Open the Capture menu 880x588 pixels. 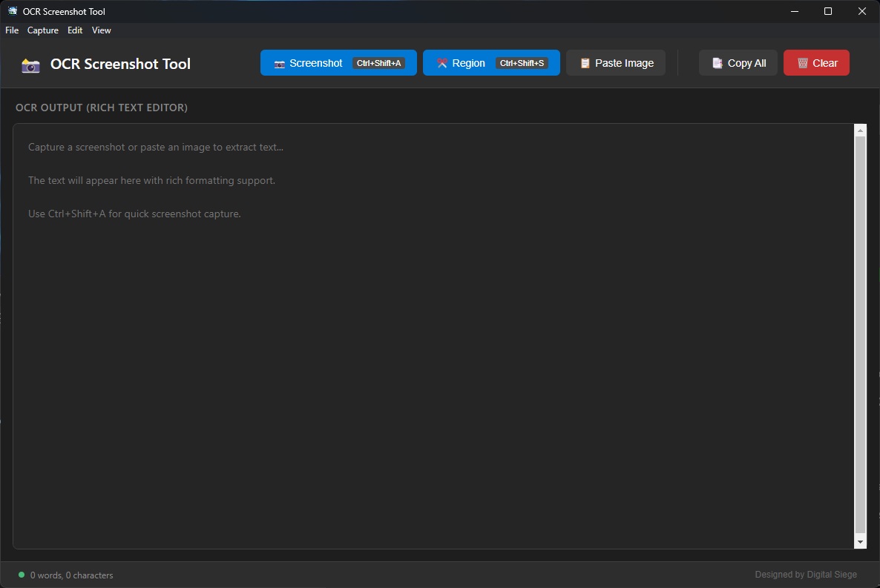(x=42, y=30)
